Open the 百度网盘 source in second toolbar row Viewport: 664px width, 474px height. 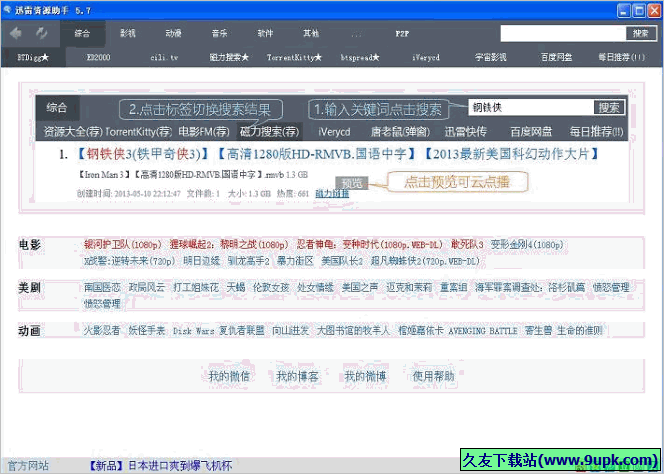556,57
